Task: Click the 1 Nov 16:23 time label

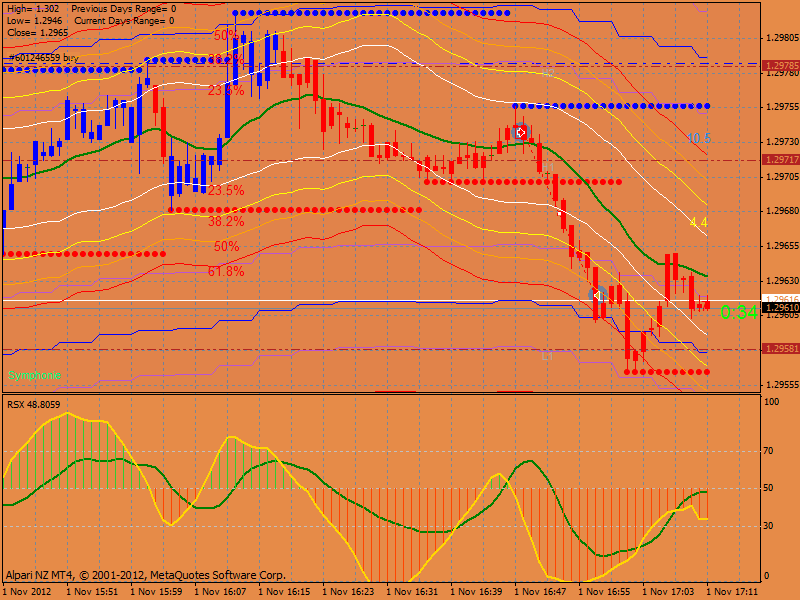Action: click(x=348, y=592)
